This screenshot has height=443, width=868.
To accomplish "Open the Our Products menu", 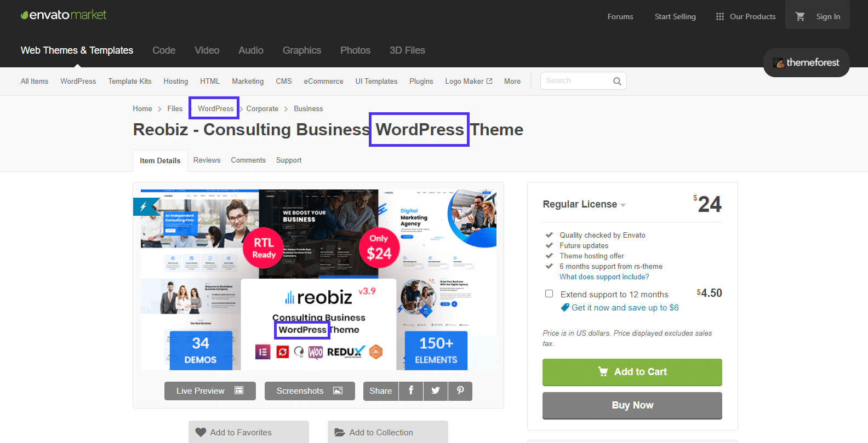I will pyautogui.click(x=746, y=16).
